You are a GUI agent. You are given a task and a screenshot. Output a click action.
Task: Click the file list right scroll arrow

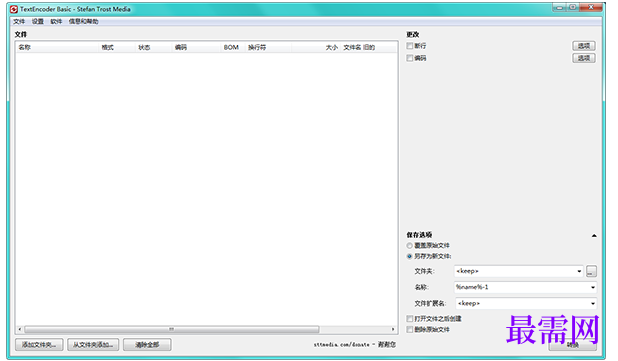click(393, 329)
